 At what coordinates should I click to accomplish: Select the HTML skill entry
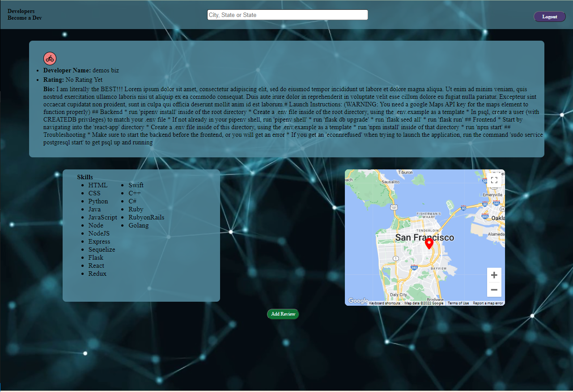pos(98,185)
